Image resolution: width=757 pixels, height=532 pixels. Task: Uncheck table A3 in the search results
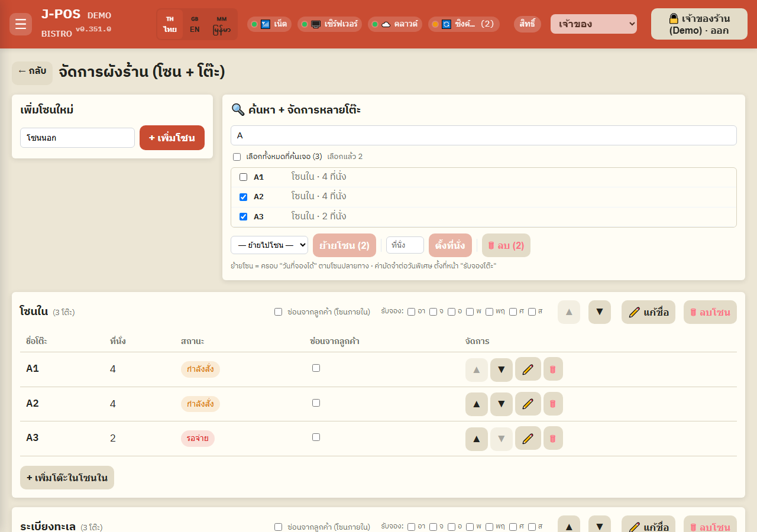[x=243, y=217]
